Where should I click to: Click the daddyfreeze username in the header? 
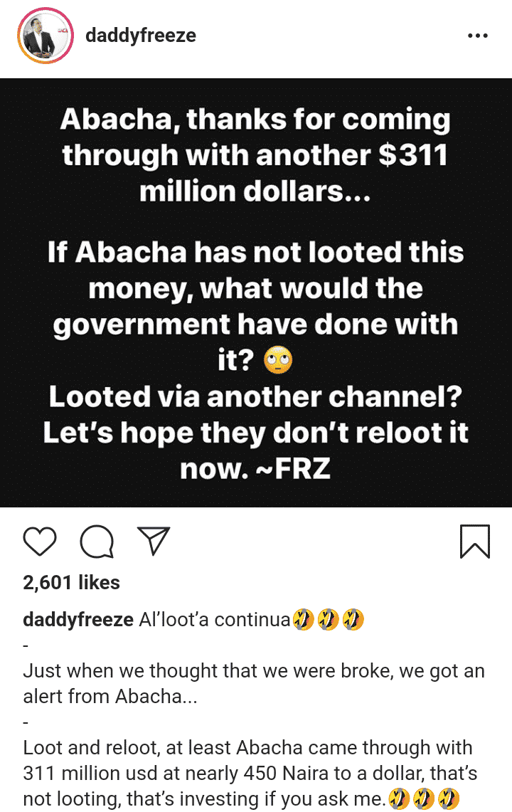click(x=141, y=36)
